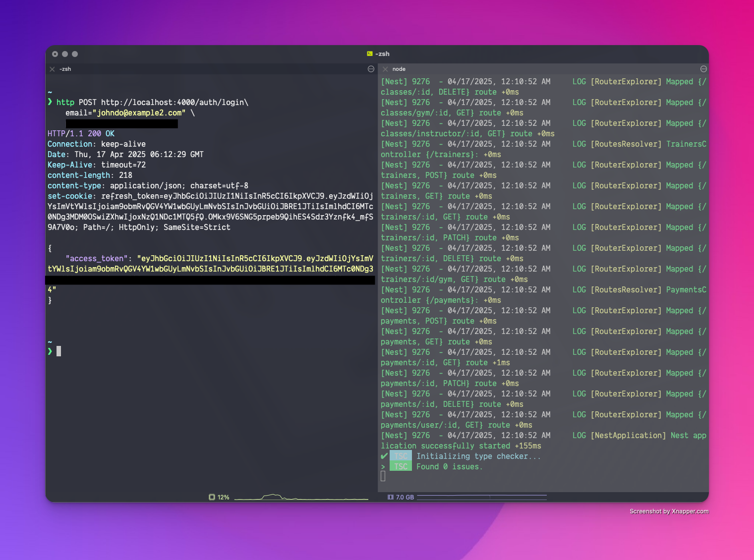Screen dimensions: 754x560
Task: Click the memory icon beside 7.0 GB
Action: pos(391,497)
